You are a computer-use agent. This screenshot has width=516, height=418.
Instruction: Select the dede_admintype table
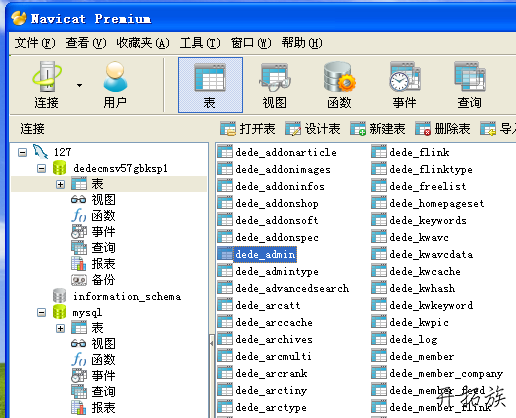[x=277, y=271]
